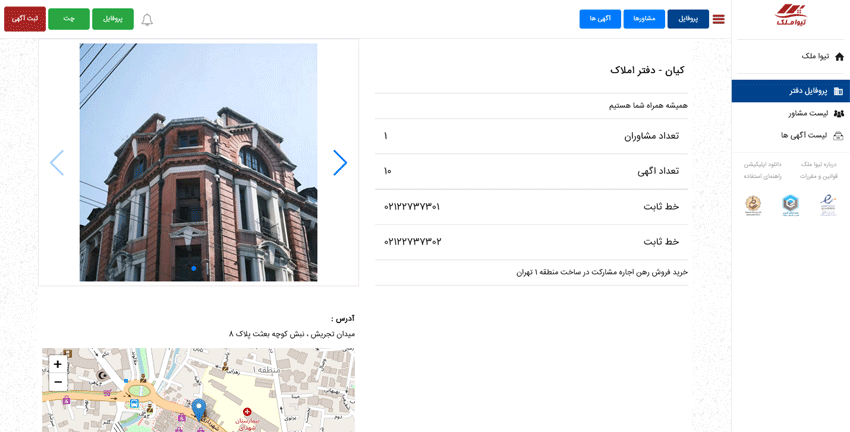
Task: Show the previous photo in carousel
Action: (x=57, y=163)
